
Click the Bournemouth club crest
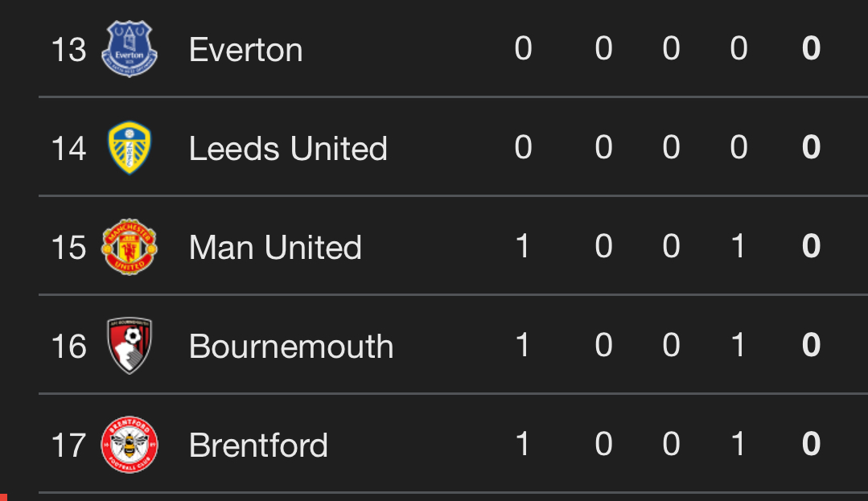click(x=130, y=346)
